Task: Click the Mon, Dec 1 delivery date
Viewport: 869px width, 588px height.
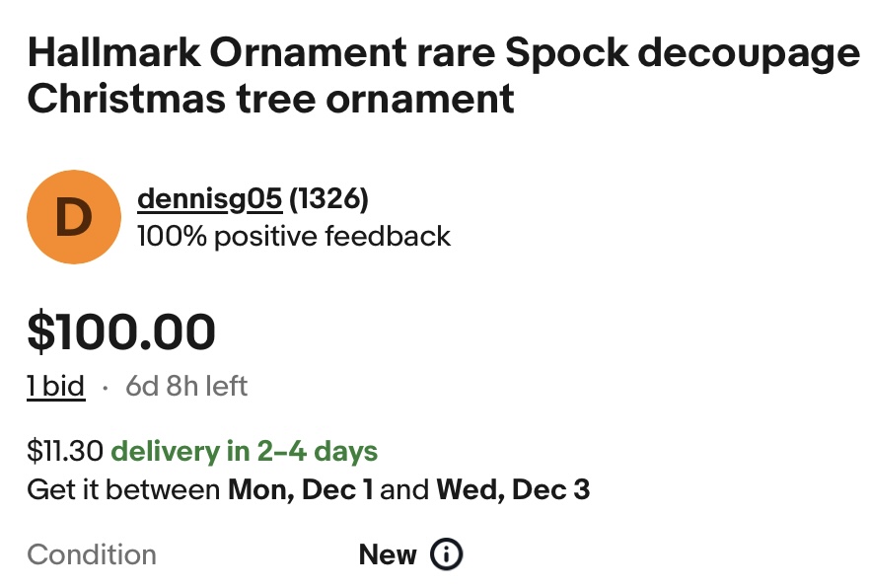Action: pyautogui.click(x=300, y=489)
